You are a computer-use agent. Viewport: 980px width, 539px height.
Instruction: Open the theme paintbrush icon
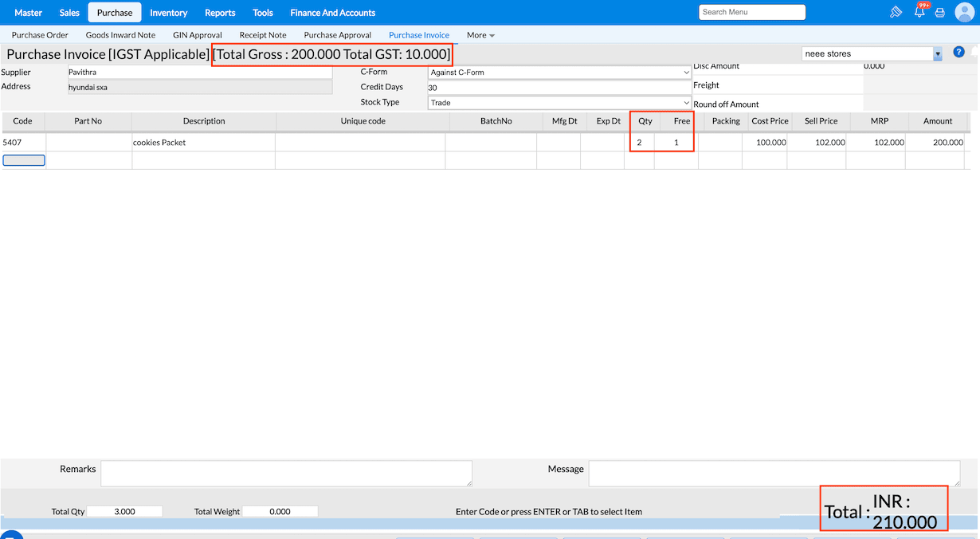(x=896, y=12)
